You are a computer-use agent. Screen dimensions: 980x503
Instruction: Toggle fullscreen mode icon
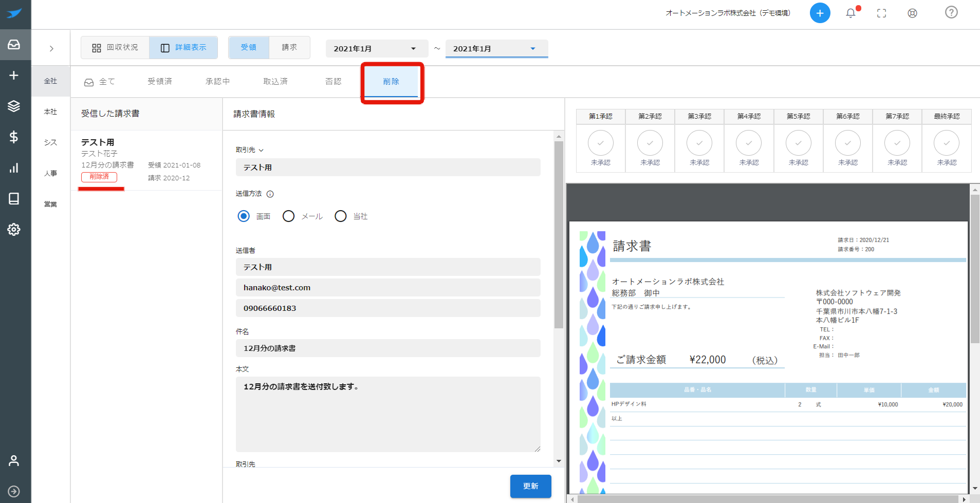coord(882,13)
